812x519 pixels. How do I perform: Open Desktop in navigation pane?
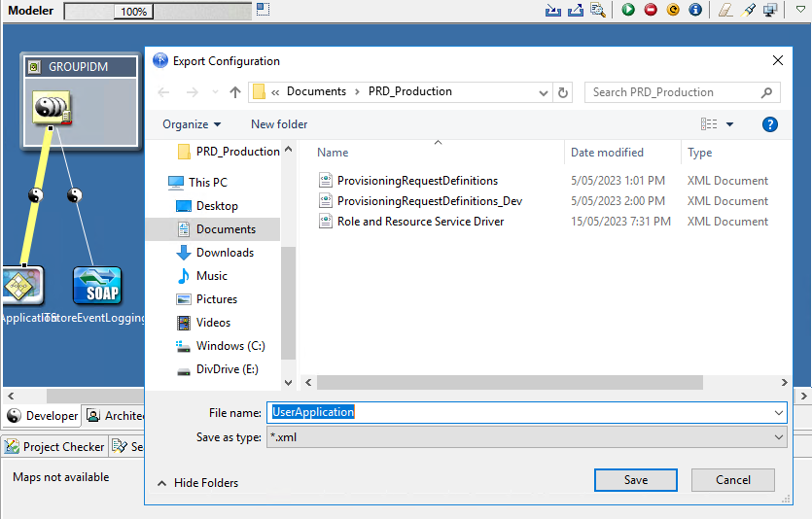click(x=207, y=206)
